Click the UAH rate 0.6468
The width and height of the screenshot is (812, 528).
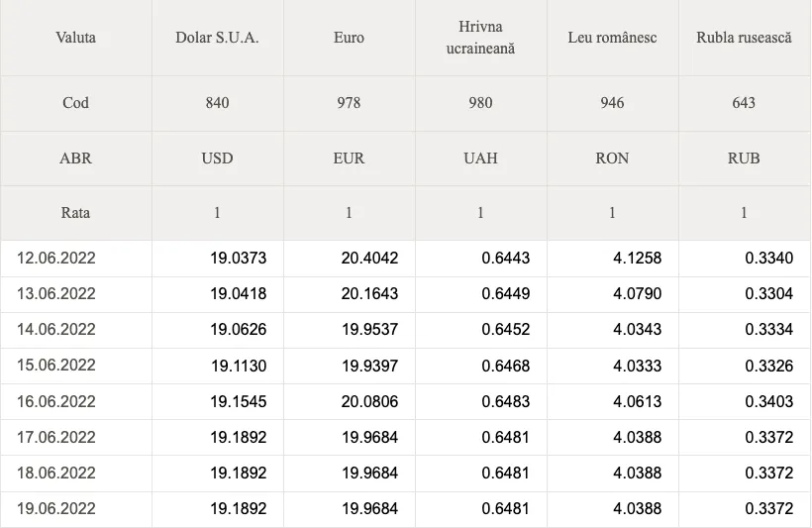pos(506,366)
